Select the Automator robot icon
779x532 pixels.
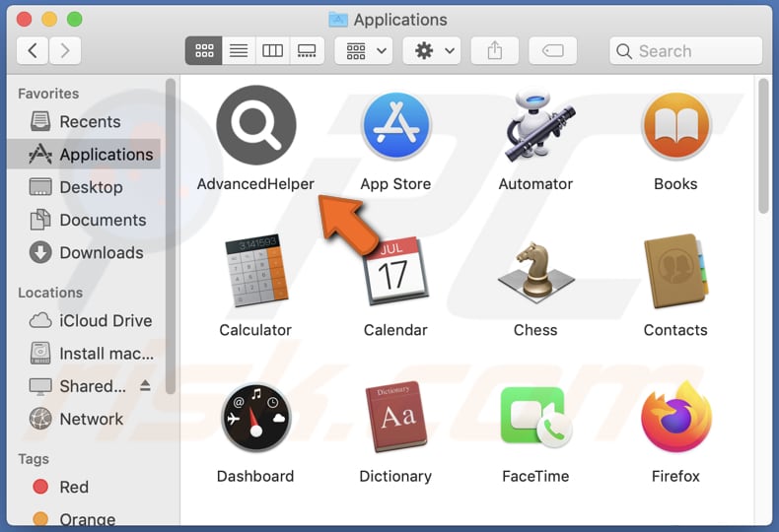click(538, 125)
